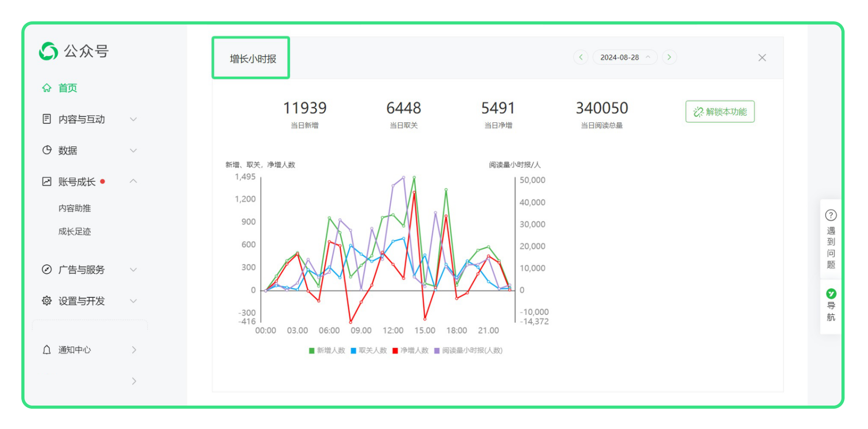Toggle the blue 取关人数 legend swatch
Viewport: 868px width, 429px height.
click(353, 351)
